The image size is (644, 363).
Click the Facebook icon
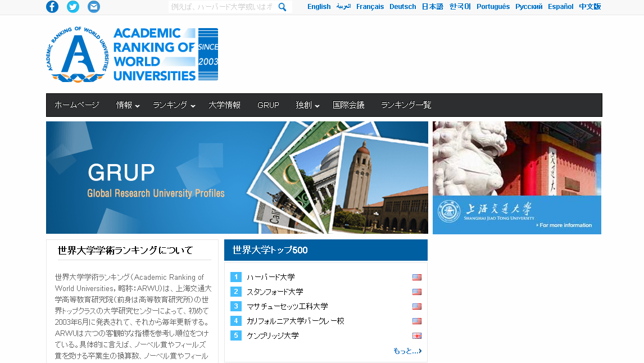(x=52, y=7)
